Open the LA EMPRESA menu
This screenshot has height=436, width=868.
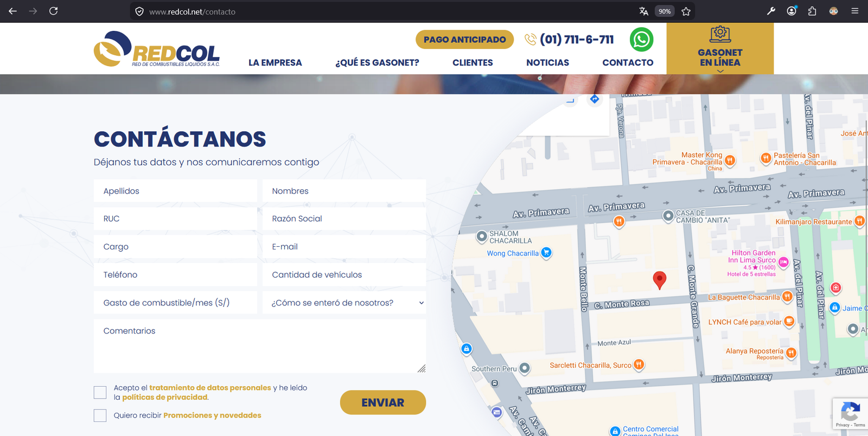click(275, 62)
